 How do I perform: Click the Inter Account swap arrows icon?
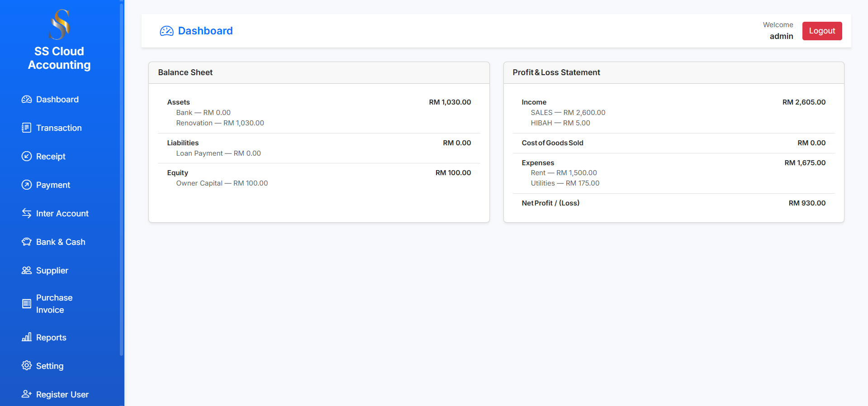pyautogui.click(x=27, y=214)
